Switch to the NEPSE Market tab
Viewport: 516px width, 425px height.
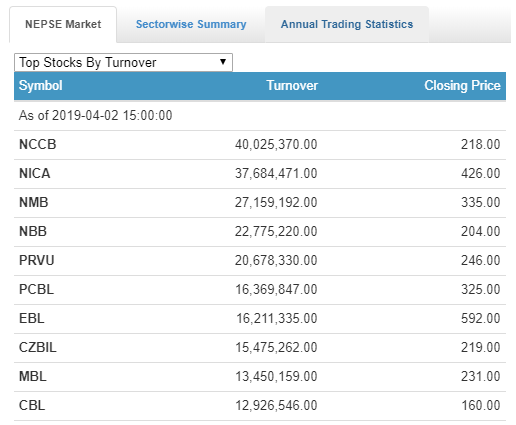[x=63, y=24]
